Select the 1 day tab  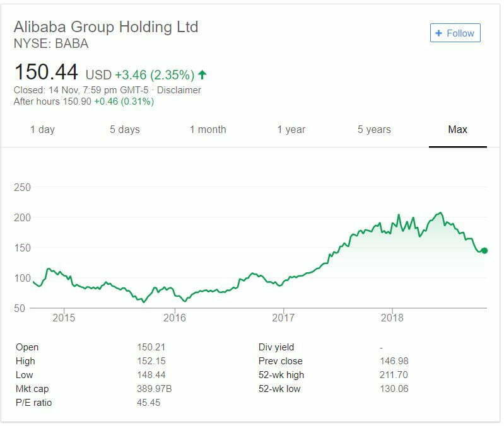click(42, 129)
